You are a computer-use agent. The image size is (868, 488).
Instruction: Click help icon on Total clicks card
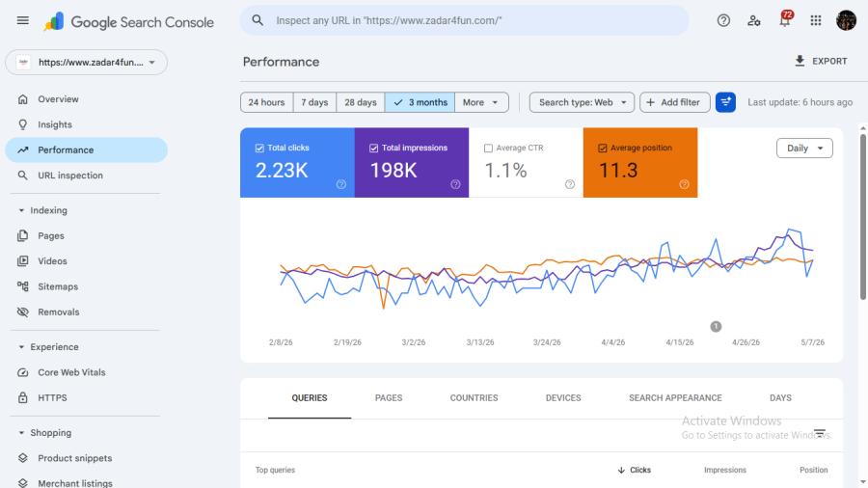(x=341, y=184)
